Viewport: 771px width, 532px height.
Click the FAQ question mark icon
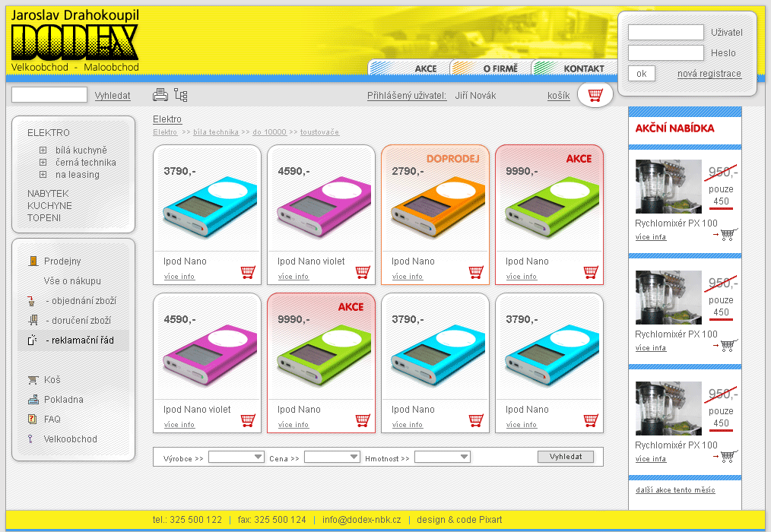(33, 419)
